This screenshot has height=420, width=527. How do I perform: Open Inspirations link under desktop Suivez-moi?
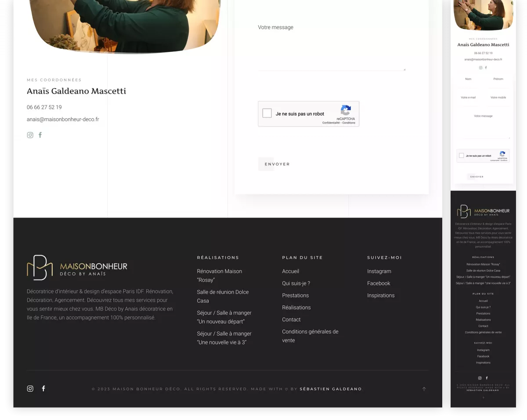tap(381, 295)
